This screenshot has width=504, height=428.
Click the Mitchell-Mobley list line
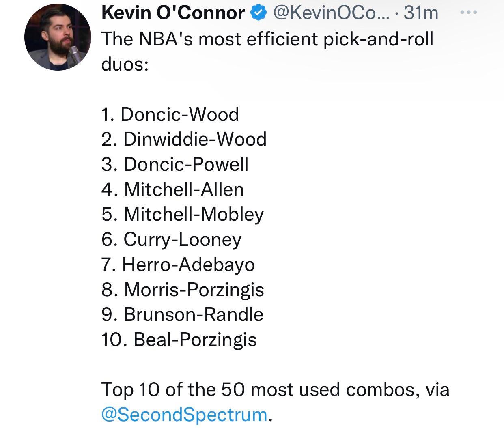(183, 214)
